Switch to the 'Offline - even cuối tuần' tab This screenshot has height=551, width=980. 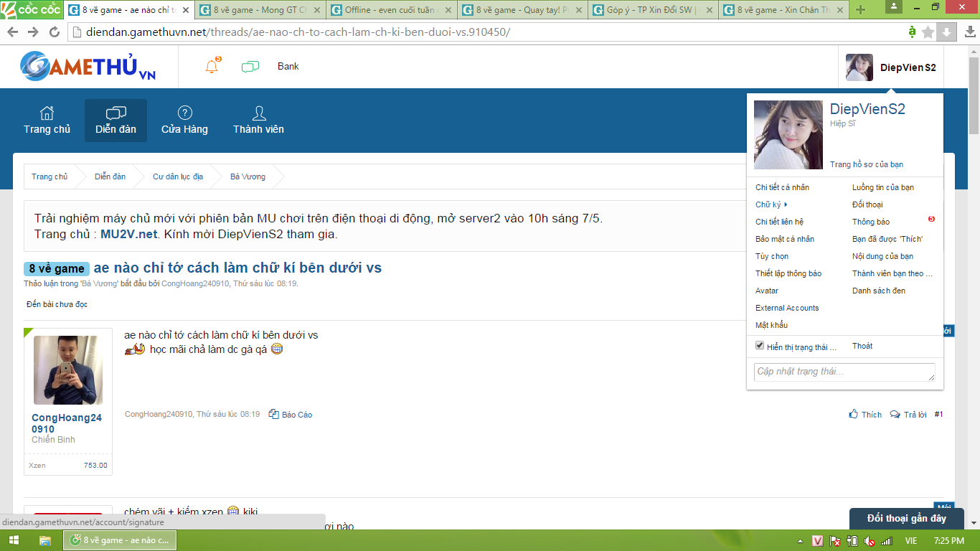point(392,10)
